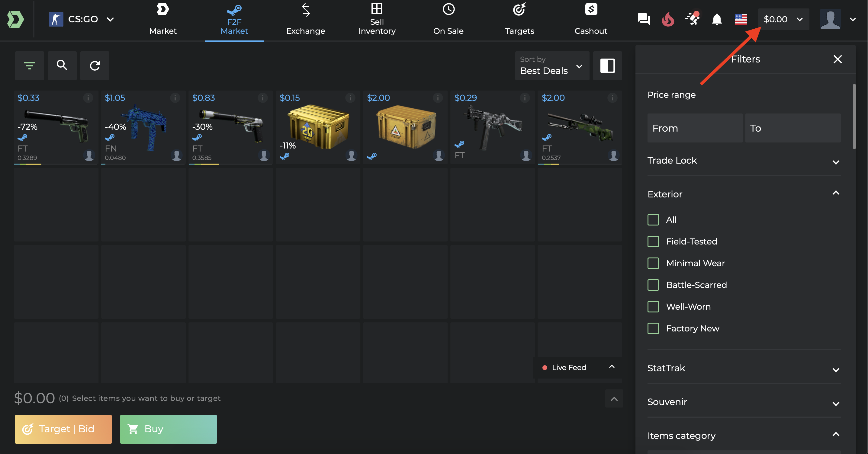Screen dimensions: 868x454
Task: Tick the Minimal Wear checkbox
Action: tap(653, 263)
